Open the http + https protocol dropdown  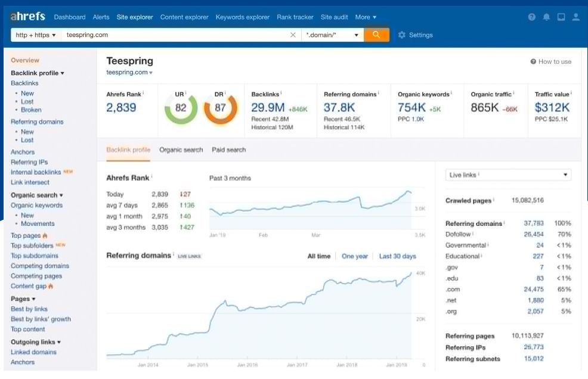[36, 35]
